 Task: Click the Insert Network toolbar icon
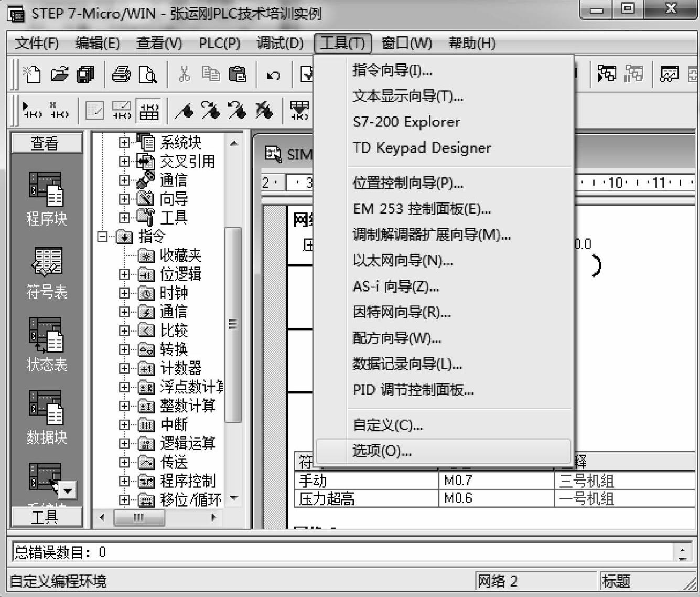click(33, 110)
